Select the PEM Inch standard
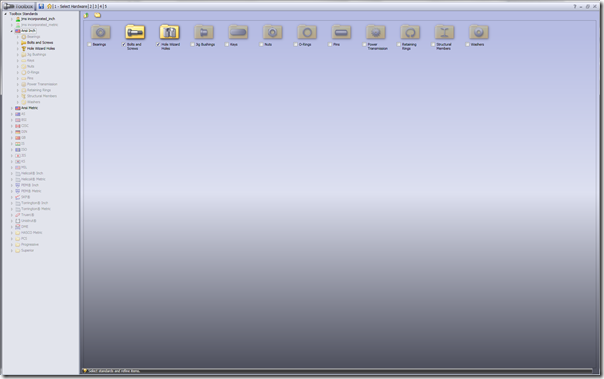Viewport: 604px width, 379px height. tap(31, 185)
